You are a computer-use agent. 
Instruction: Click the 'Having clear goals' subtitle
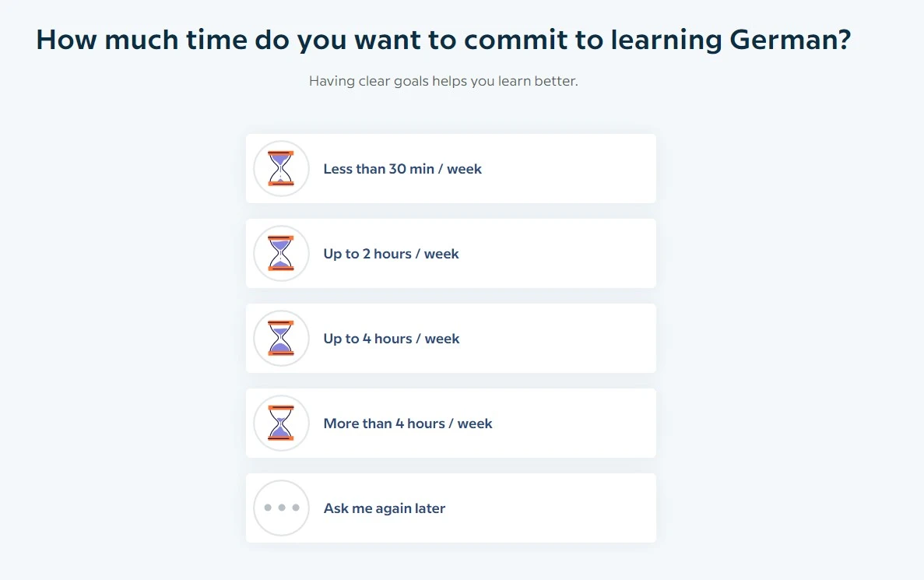[444, 81]
